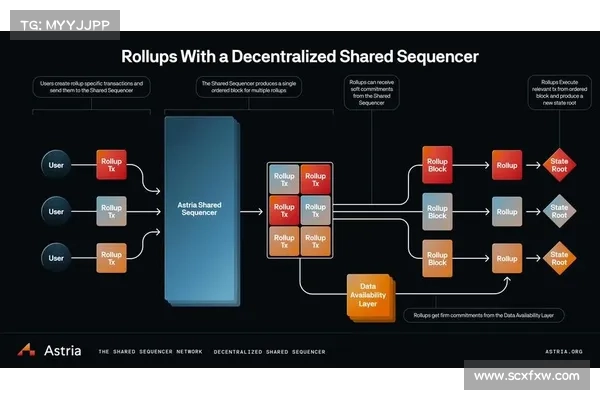Click 'THE SHARED SEQUENCER NETWORK' footer text
Image resolution: width=600 pixels, height=400 pixels.
pyautogui.click(x=150, y=351)
